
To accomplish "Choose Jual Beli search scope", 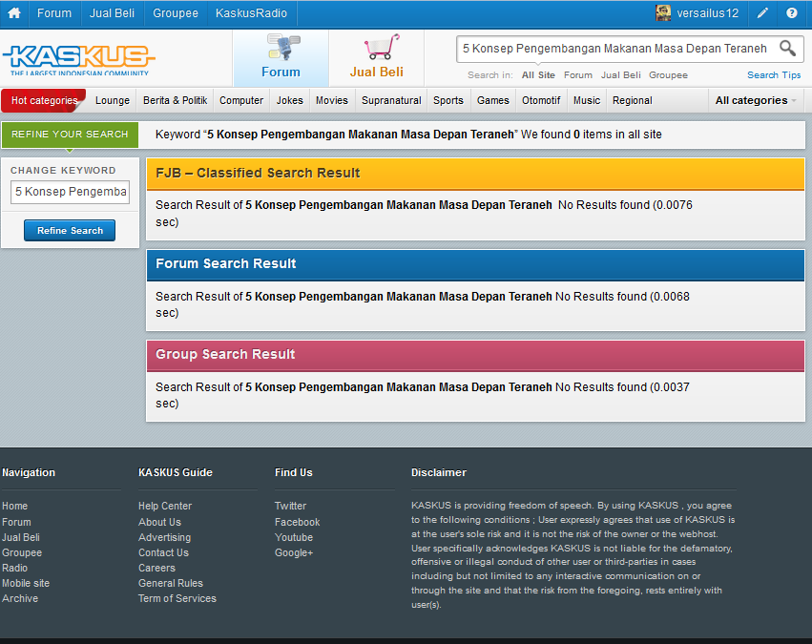I will click(621, 75).
